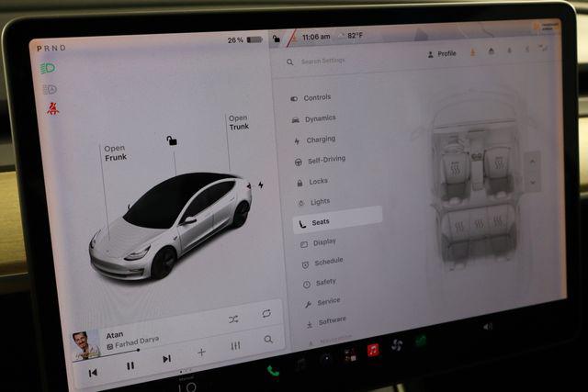
Task: Open the green app icon right of fan
Action: coord(421,341)
